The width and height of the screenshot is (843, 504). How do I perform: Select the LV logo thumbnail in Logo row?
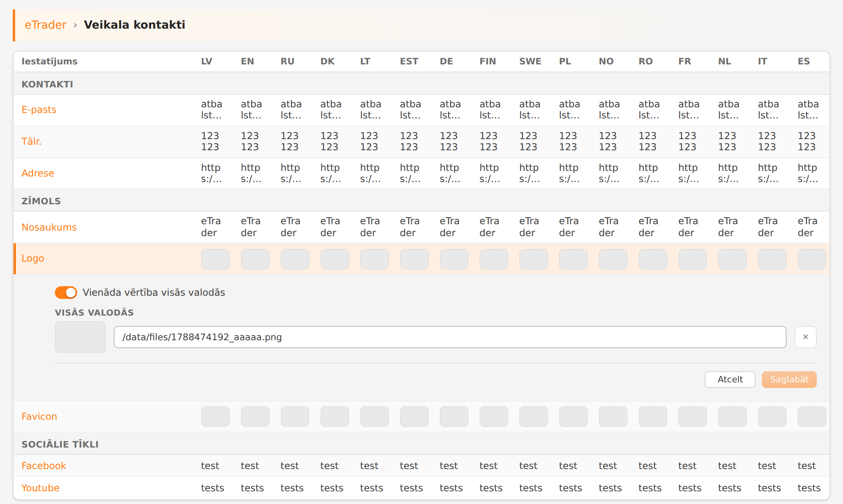point(216,259)
